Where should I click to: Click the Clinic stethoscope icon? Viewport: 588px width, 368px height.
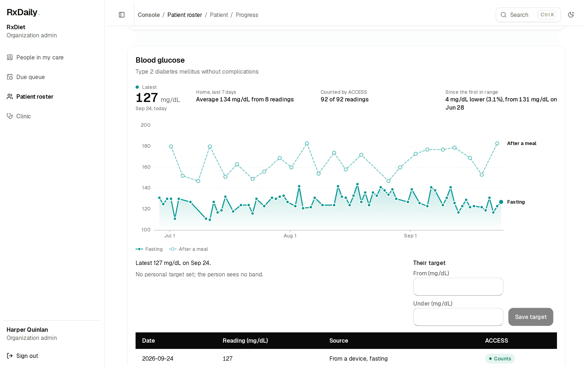coord(10,116)
